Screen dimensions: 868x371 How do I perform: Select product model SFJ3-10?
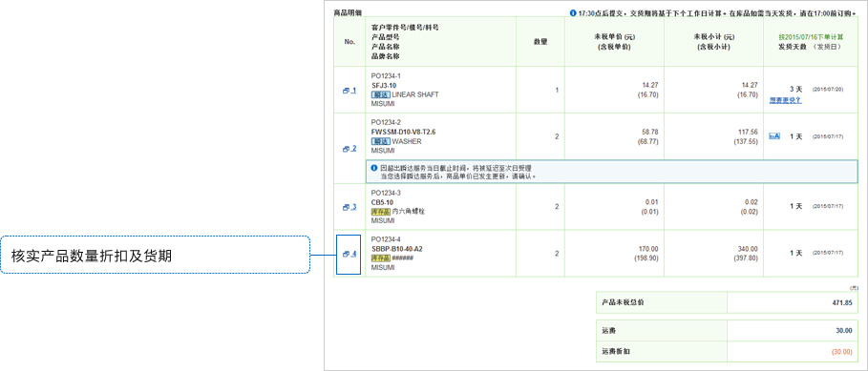coord(384,85)
